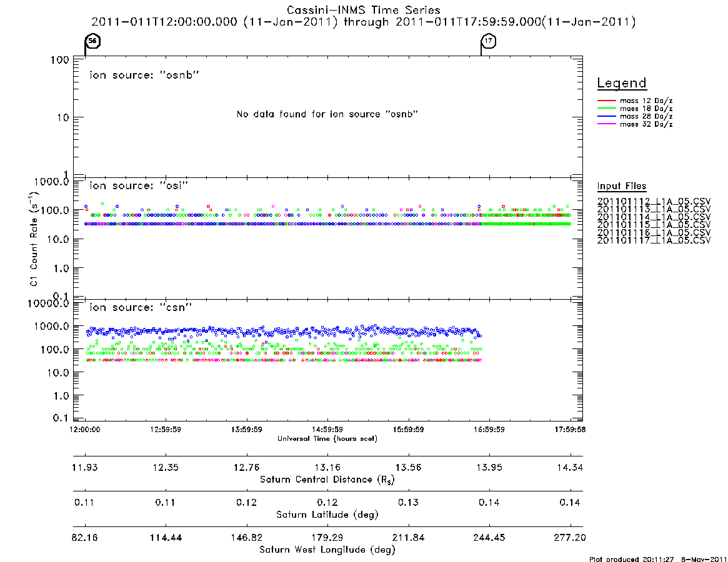728x562 pixels.
Task: Click the "mass 12 Da/z" legend label
Action: point(646,101)
